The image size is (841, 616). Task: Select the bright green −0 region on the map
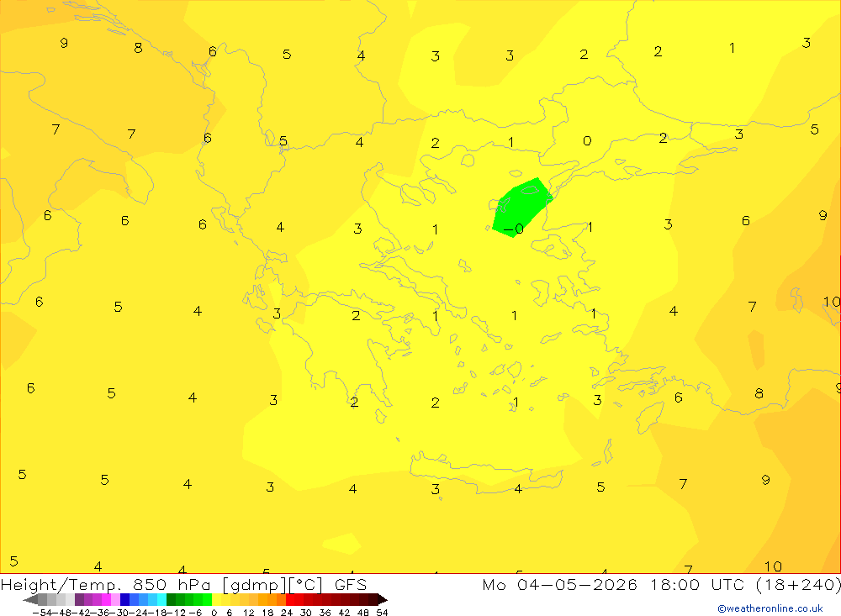click(x=521, y=208)
